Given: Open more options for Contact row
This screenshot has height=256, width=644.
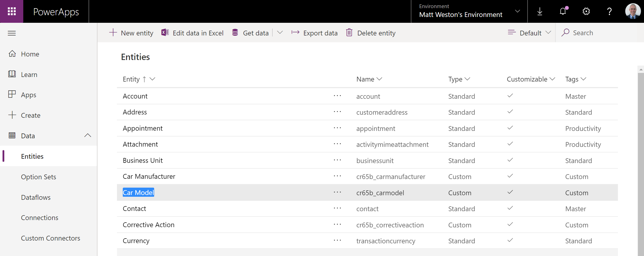Looking at the screenshot, I should tap(337, 208).
